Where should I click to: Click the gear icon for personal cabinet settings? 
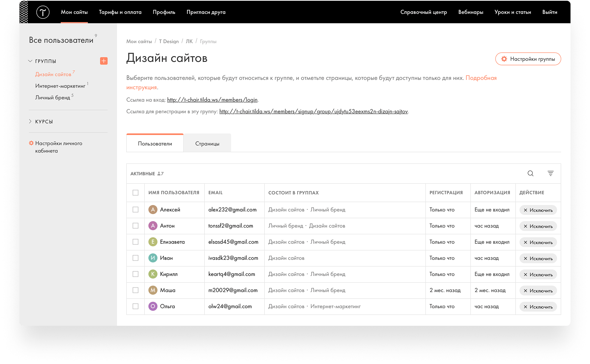(31, 143)
